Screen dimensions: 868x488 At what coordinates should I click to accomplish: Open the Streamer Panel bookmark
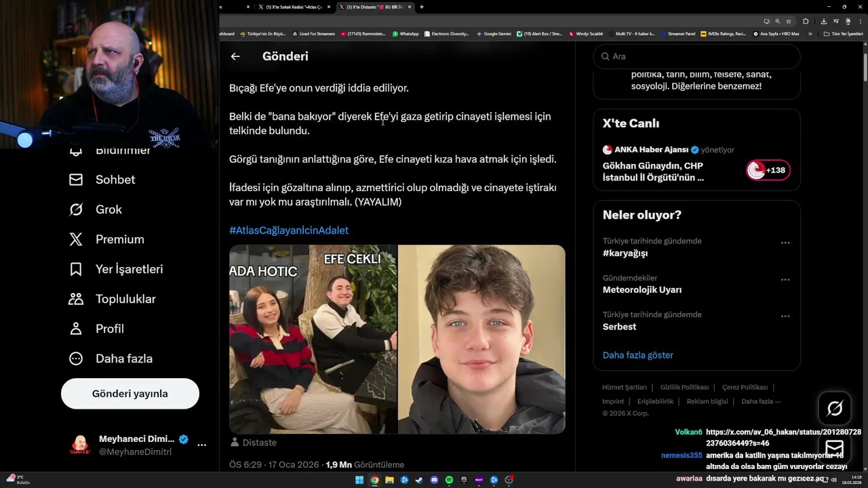[x=678, y=33]
